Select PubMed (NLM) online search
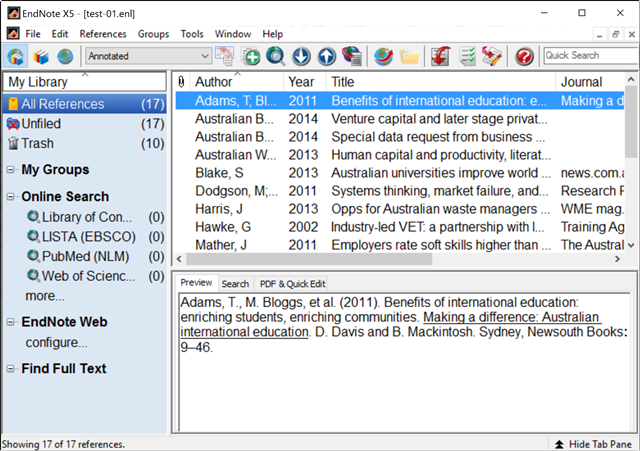Screen dimensions: 640x451 tap(96, 256)
